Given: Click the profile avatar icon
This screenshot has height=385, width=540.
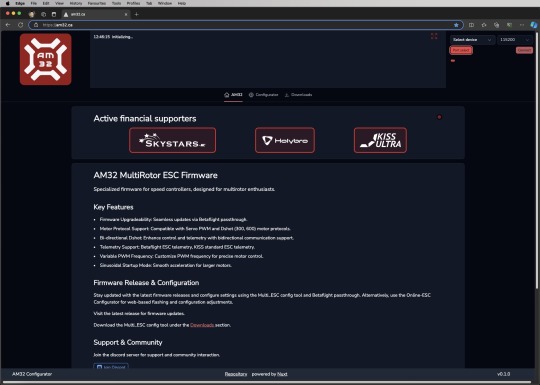Looking at the screenshot, I should (32, 14).
